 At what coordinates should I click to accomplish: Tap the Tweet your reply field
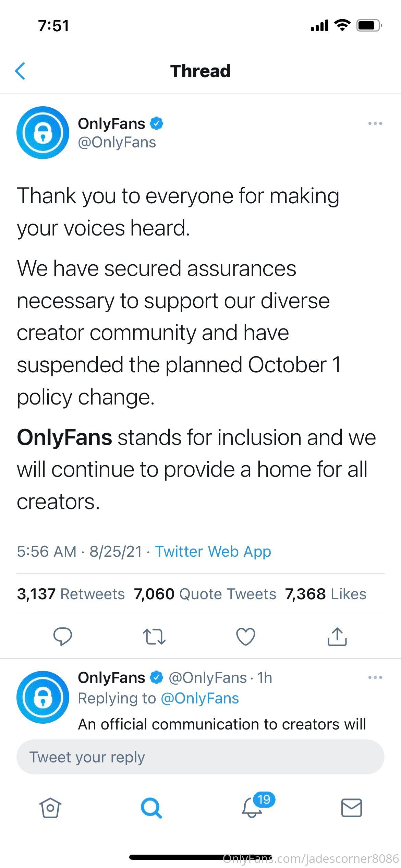click(x=200, y=757)
